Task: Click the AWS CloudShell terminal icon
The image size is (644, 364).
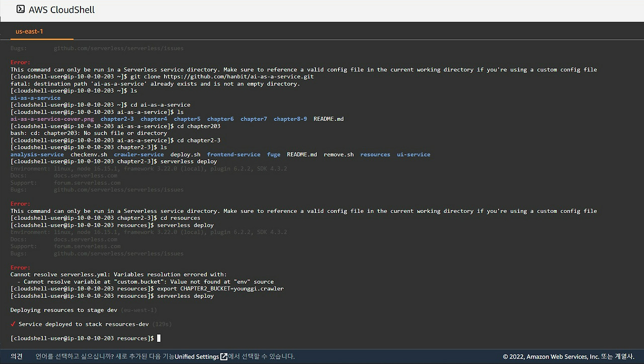Action: tap(21, 9)
